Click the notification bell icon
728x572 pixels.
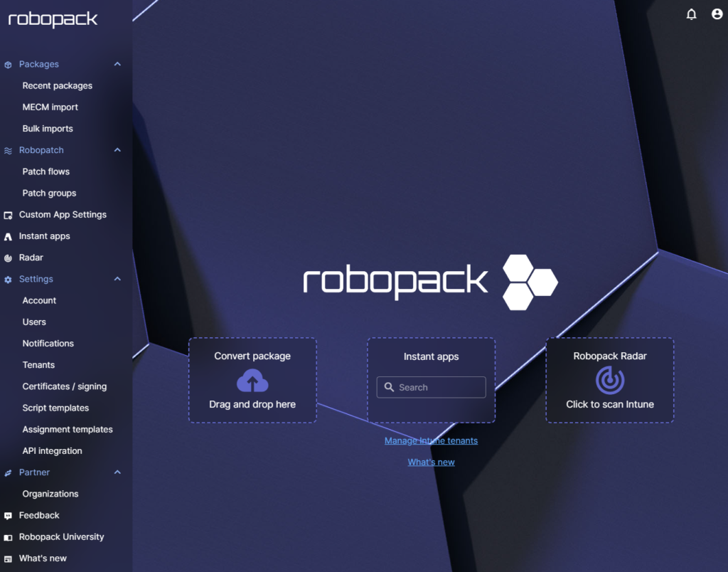tap(691, 14)
